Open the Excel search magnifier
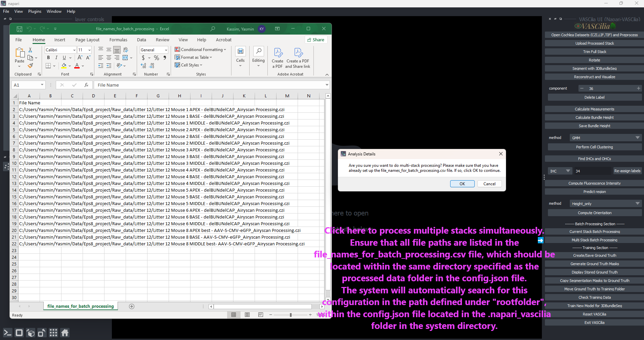Image resolution: width=644 pixels, height=340 pixels. tap(213, 29)
